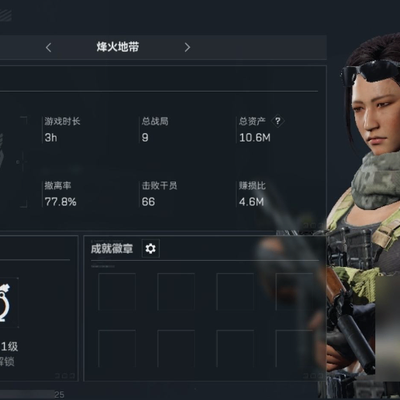Click the 游戏时长 3h stat
Image resolution: width=400 pixels, height=400 pixels.
point(62,130)
